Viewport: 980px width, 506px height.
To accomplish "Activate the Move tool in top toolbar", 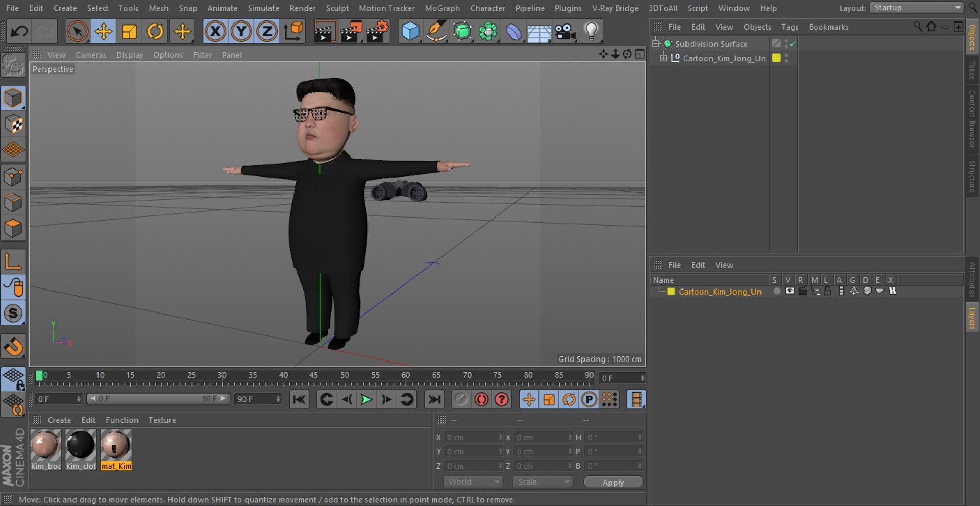I will (x=103, y=32).
